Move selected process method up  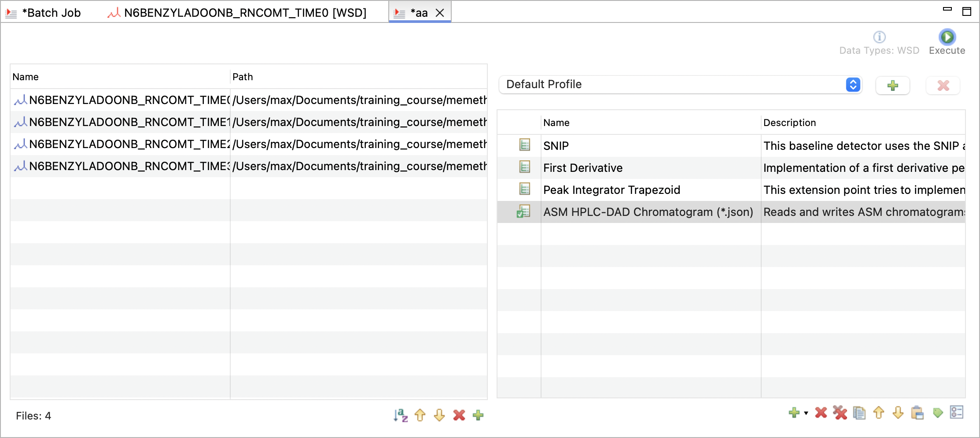(x=879, y=413)
